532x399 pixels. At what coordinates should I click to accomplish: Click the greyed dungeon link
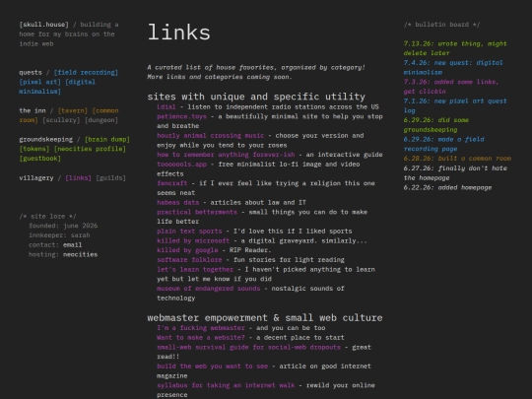(101, 120)
